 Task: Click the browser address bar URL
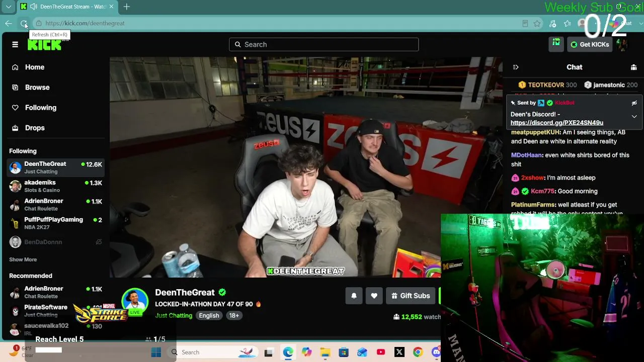(85, 23)
